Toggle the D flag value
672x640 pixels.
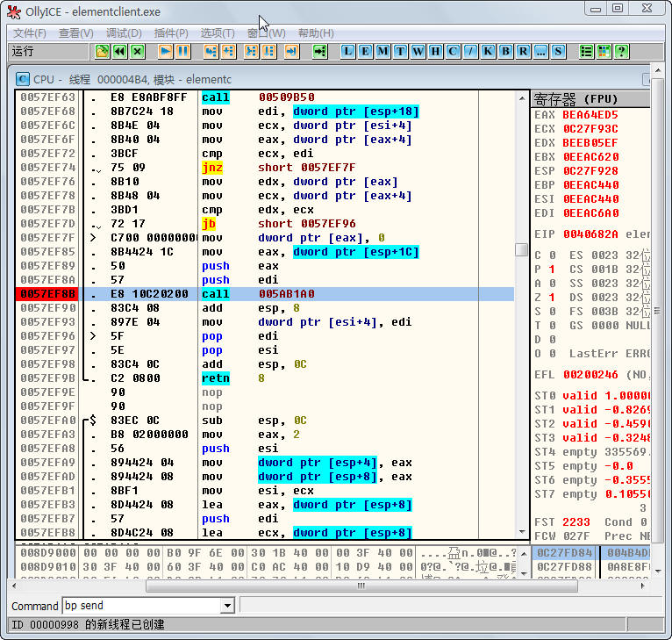click(552, 339)
